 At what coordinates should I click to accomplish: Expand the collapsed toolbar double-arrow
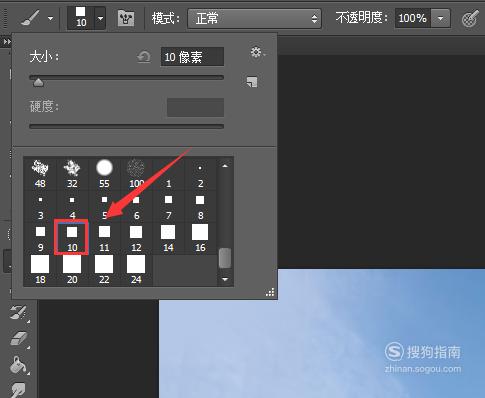(x=7, y=42)
